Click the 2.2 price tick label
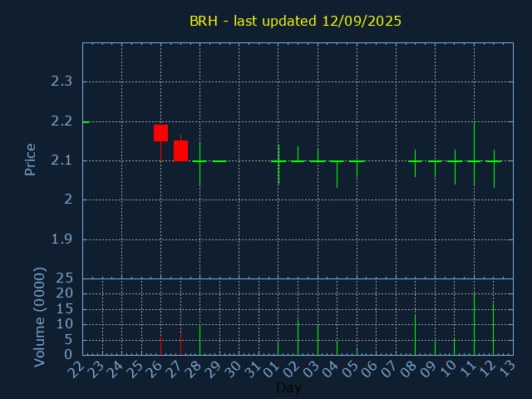This screenshot has height=399, width=532. 62,121
